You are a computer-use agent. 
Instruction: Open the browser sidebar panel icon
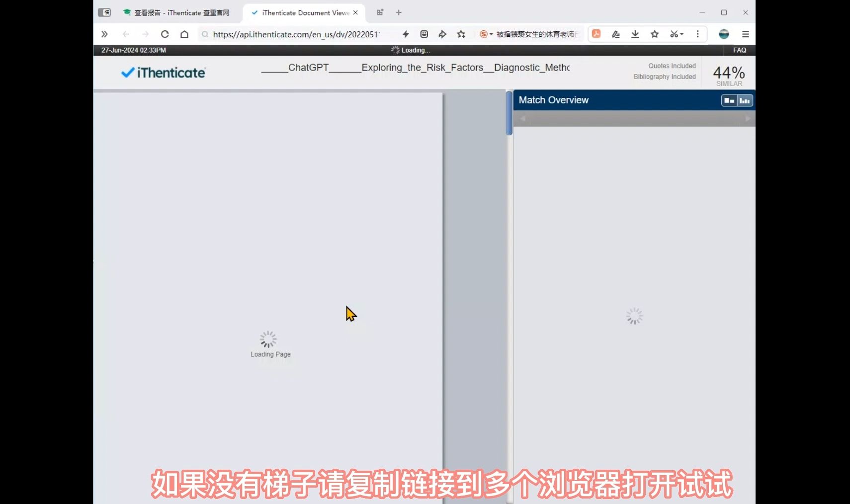[104, 12]
